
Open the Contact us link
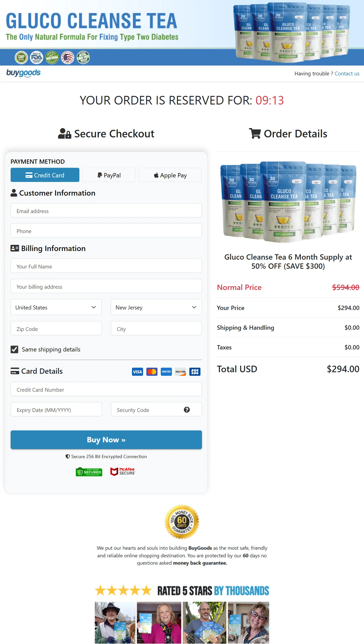coord(347,73)
